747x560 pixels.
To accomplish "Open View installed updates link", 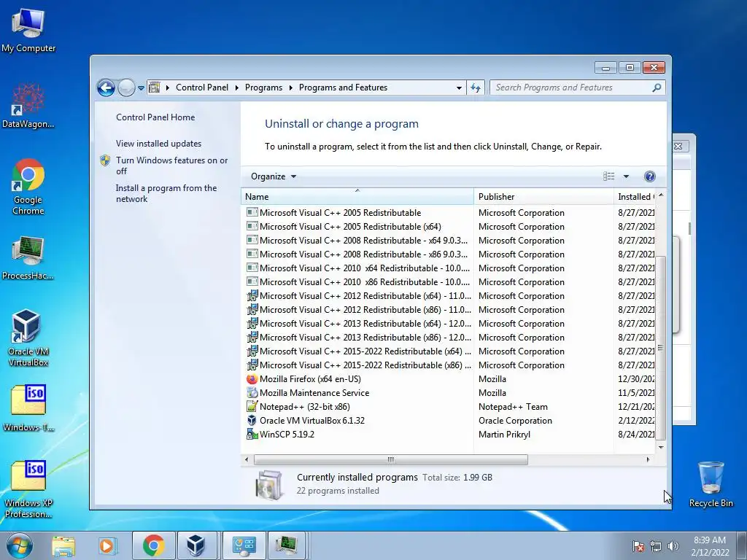I will tap(158, 144).
